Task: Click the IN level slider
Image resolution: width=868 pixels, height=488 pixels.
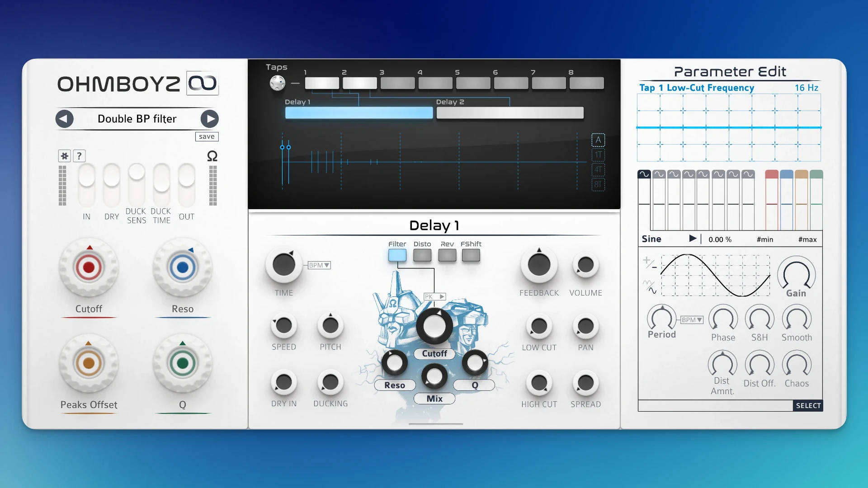Action: pos(86,184)
